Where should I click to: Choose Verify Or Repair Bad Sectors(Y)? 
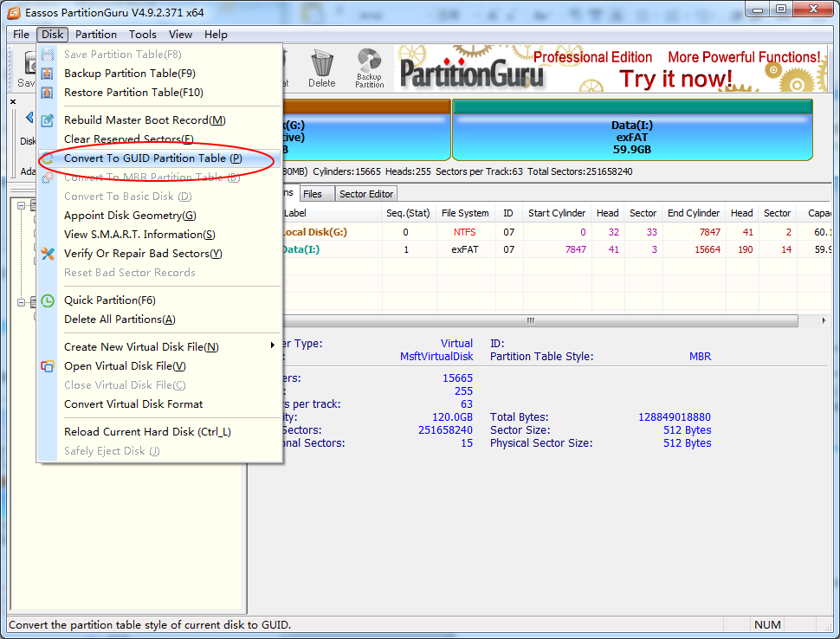pos(159,254)
